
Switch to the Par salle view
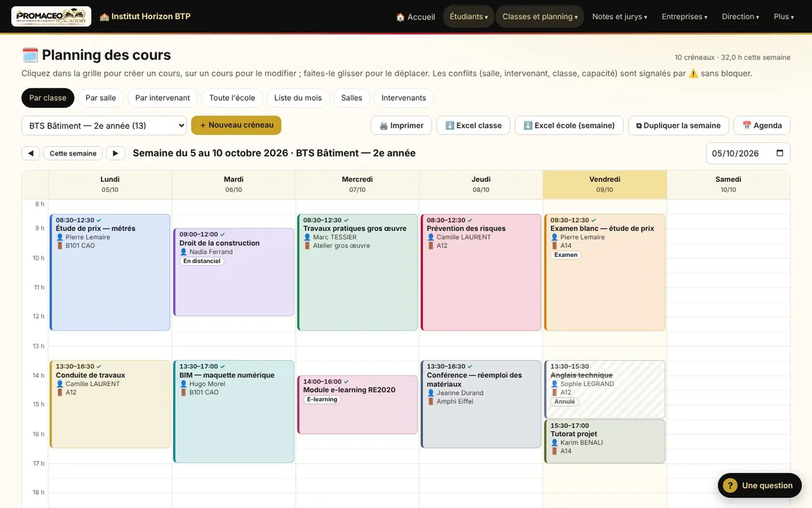pos(101,98)
